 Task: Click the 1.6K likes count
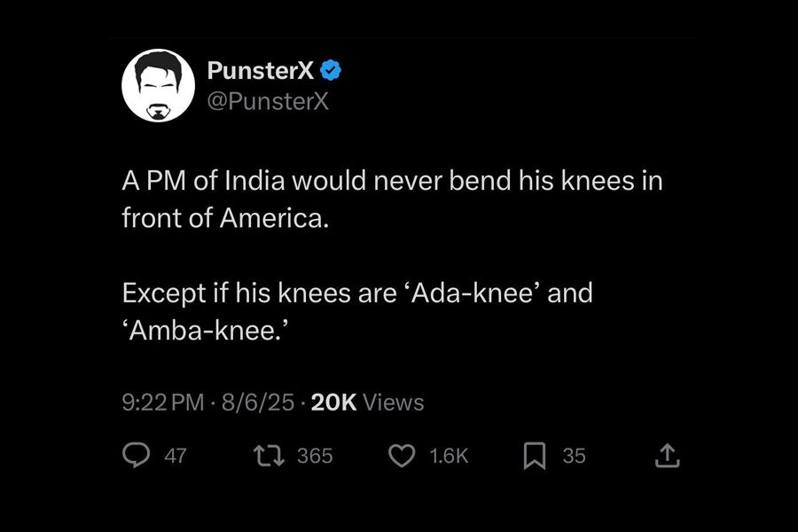[x=449, y=456]
